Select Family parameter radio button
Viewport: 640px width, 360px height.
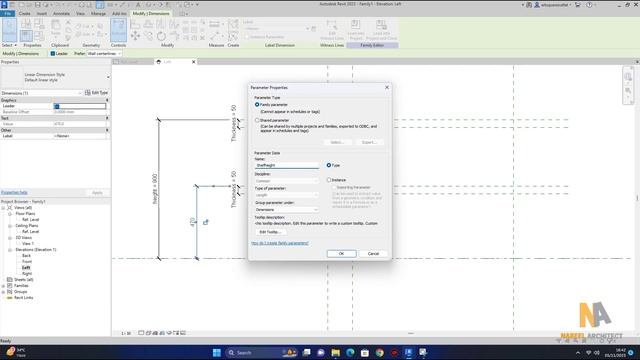coord(257,104)
